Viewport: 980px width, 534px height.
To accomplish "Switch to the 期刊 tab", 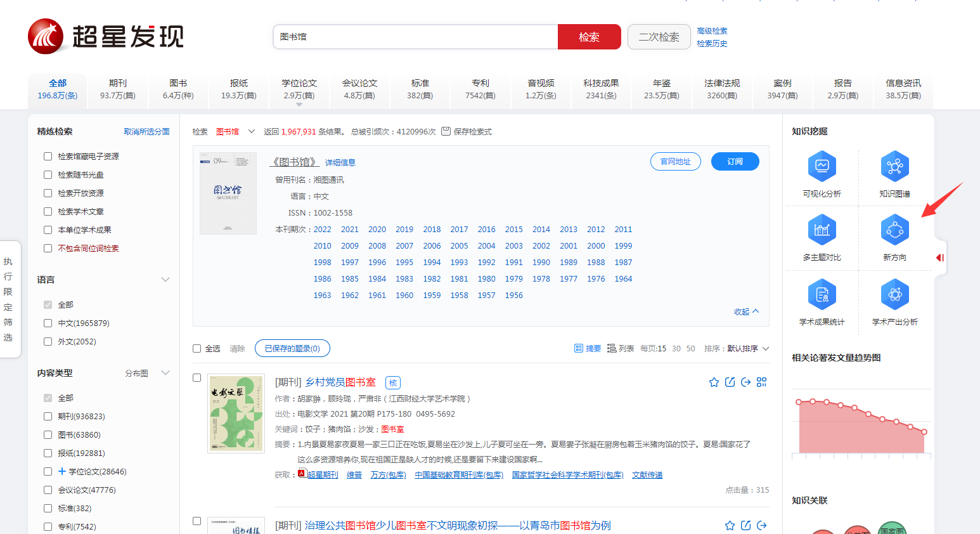I will (x=118, y=89).
